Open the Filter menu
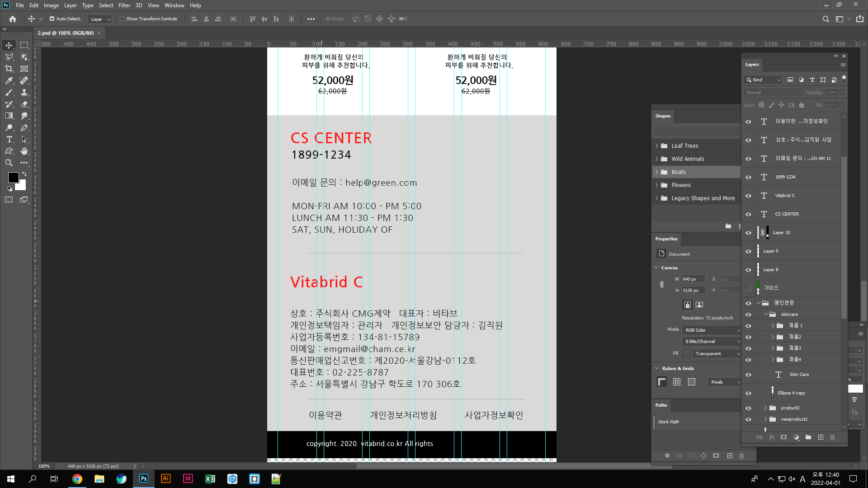The width and height of the screenshot is (868, 488). click(124, 5)
